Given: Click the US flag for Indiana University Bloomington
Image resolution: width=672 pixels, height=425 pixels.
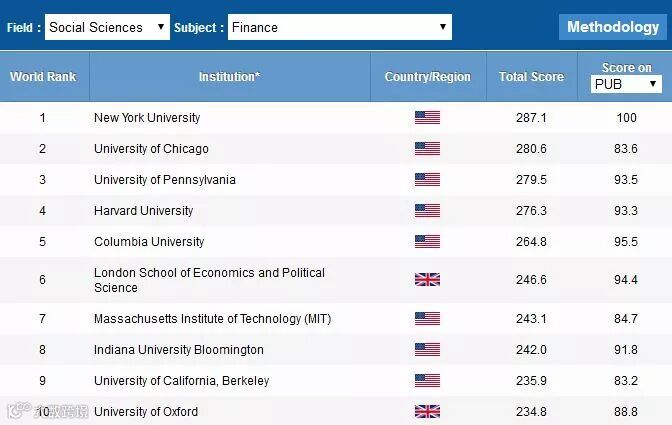Looking at the screenshot, I should [x=427, y=350].
